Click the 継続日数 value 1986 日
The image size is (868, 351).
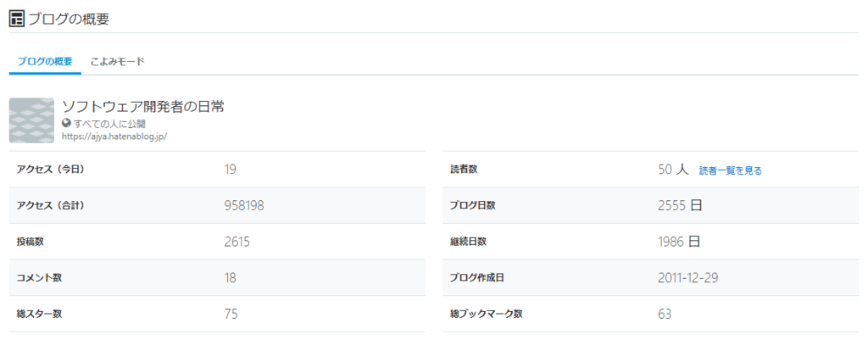[x=679, y=242]
